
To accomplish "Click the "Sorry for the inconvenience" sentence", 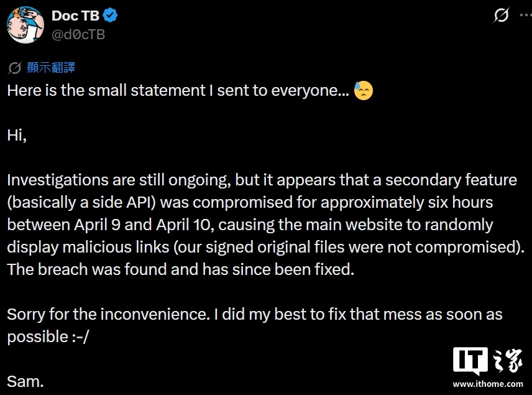I will tap(106, 315).
